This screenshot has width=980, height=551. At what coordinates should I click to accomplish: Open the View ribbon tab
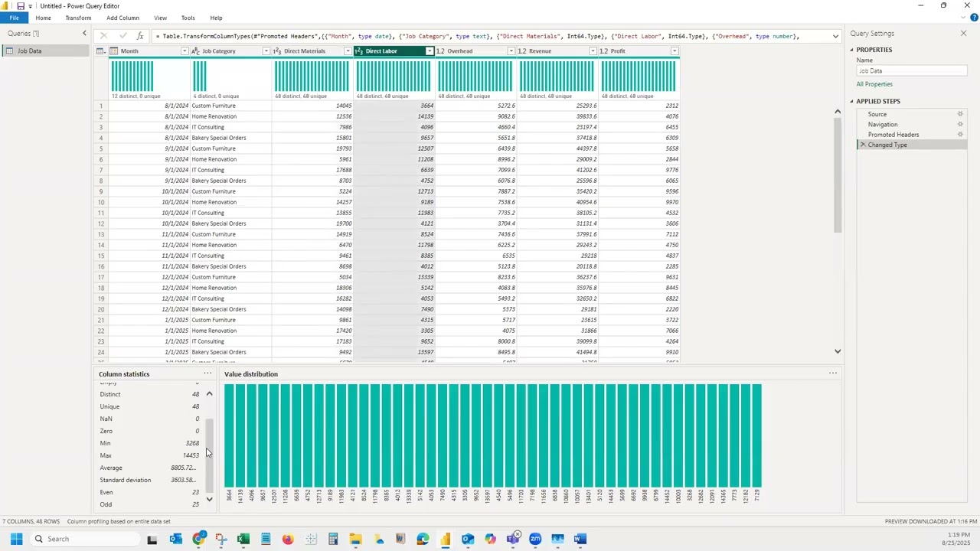point(160,18)
